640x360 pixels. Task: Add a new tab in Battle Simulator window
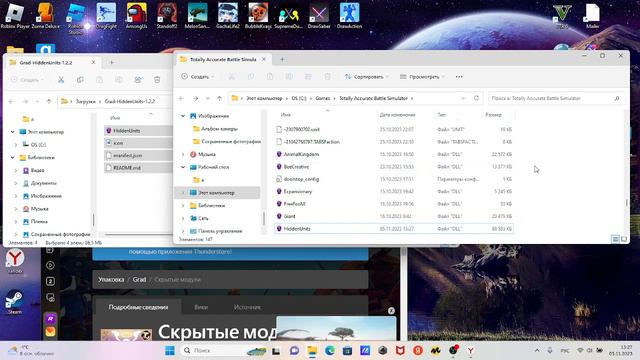pyautogui.click(x=282, y=60)
